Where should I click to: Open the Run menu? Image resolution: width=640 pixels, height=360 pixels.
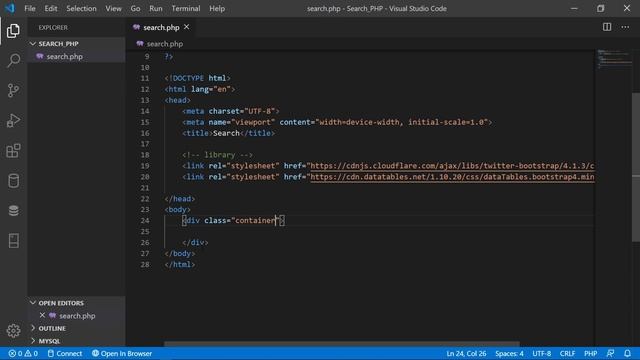tap(156, 8)
